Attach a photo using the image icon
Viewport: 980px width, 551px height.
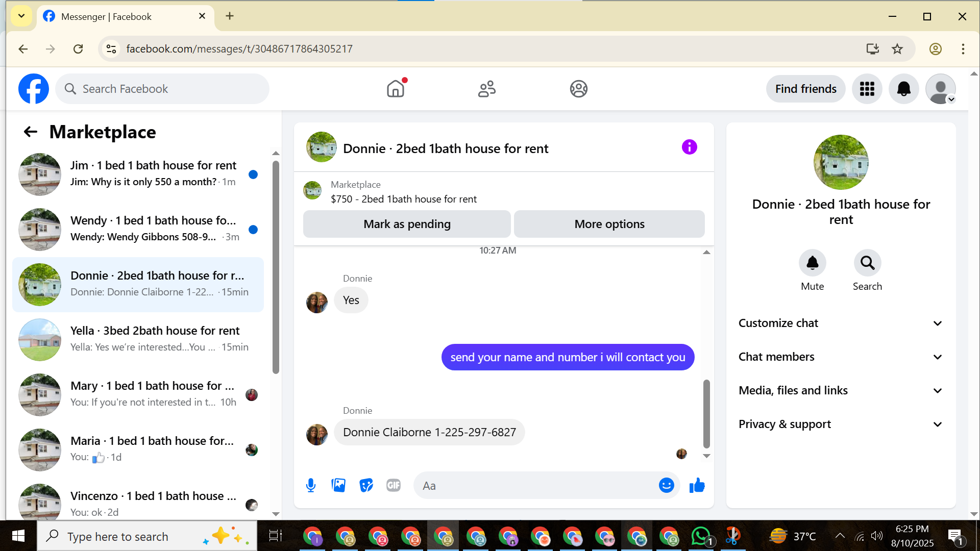(338, 485)
